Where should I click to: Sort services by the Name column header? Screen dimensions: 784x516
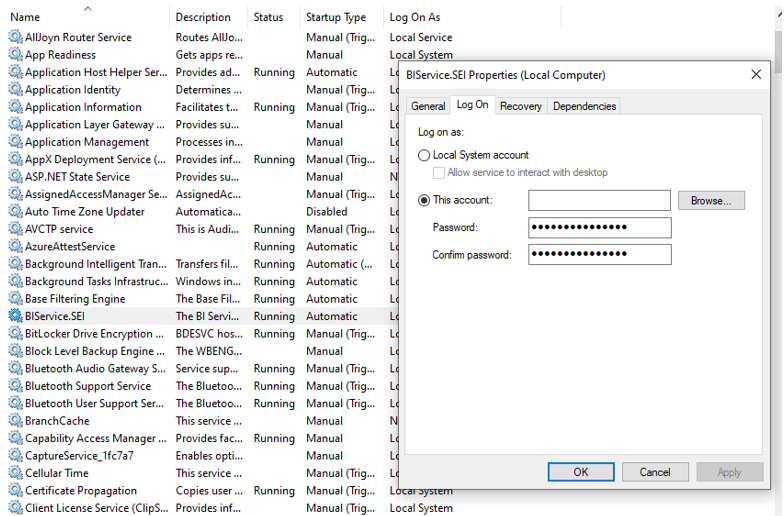(25, 17)
